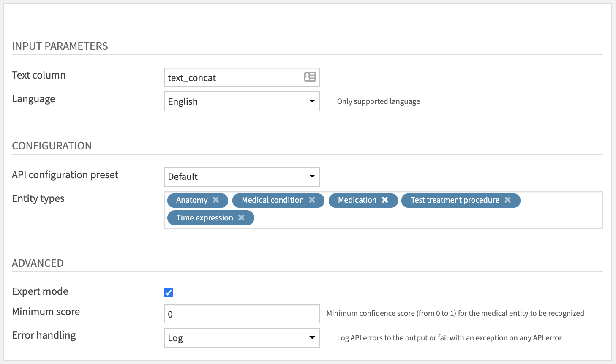Open the column picker beside text_concat

click(310, 77)
